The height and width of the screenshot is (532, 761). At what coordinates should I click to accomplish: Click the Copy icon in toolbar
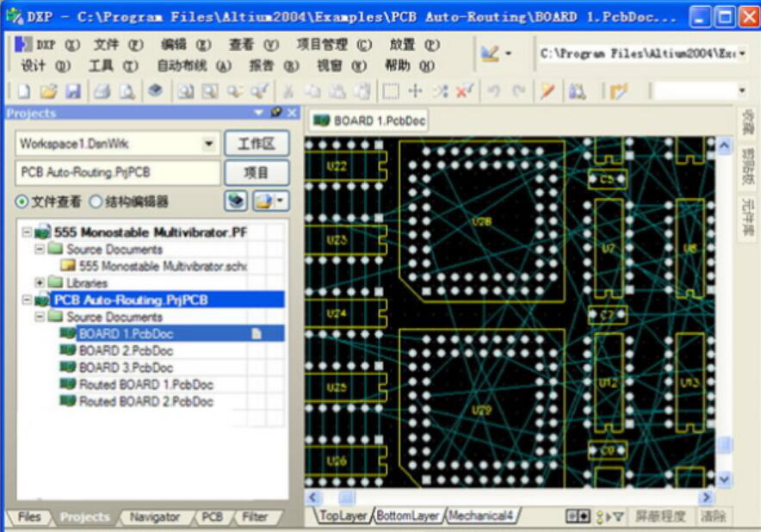tap(312, 90)
